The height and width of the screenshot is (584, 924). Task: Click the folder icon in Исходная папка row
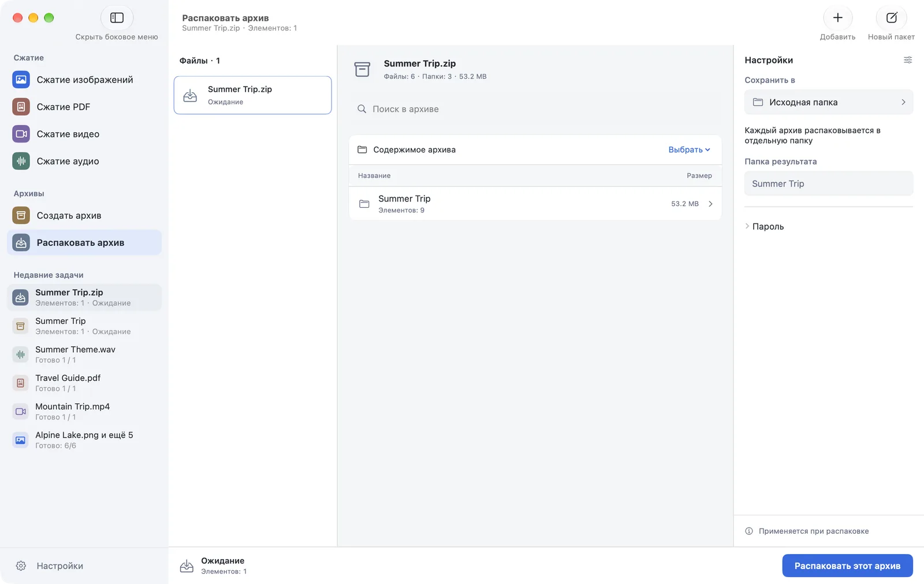(x=758, y=102)
